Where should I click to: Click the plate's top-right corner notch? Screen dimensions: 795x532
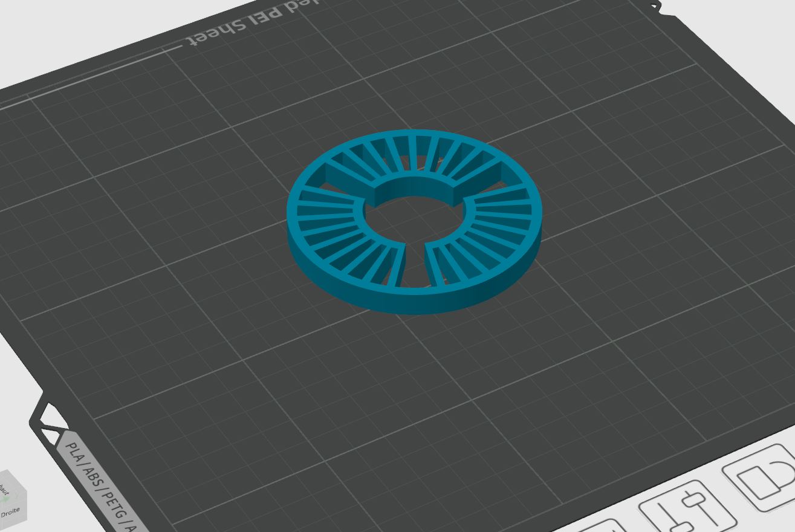click(x=657, y=7)
